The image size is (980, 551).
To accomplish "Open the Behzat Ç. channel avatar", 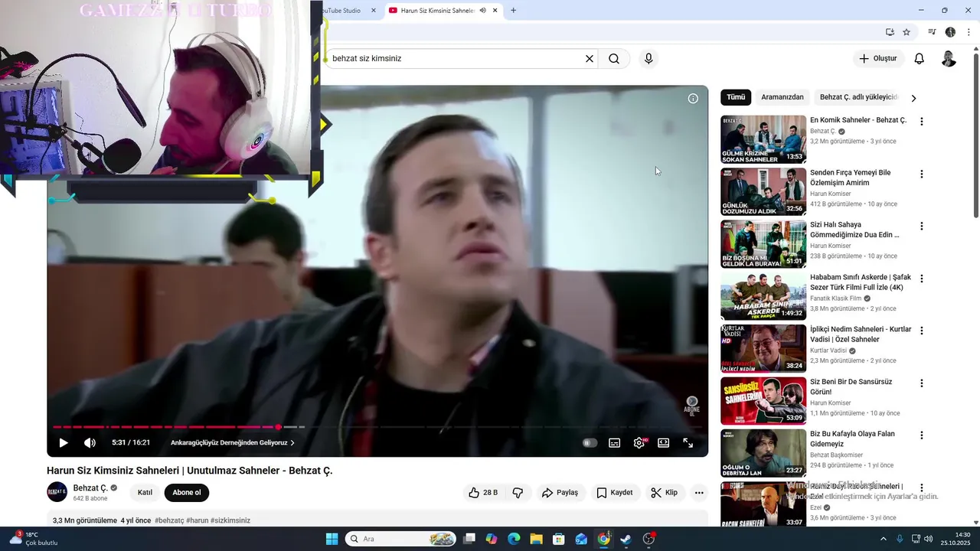I will coord(57,492).
